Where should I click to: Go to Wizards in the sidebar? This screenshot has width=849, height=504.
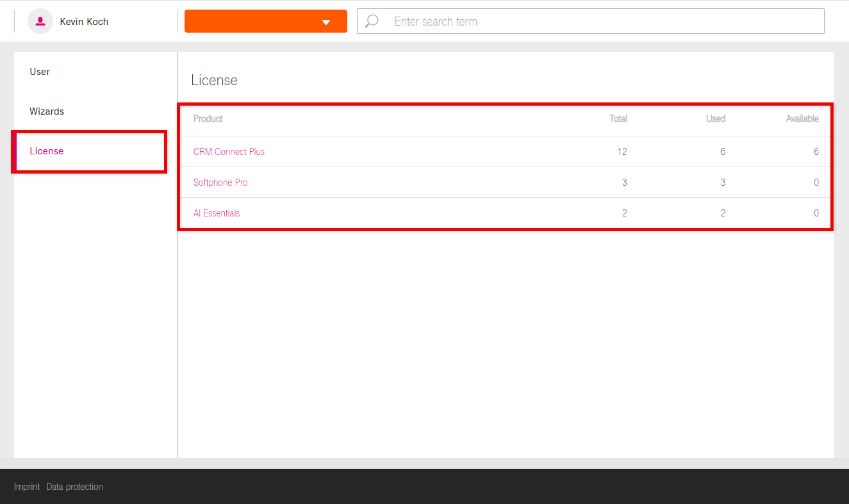tap(47, 111)
